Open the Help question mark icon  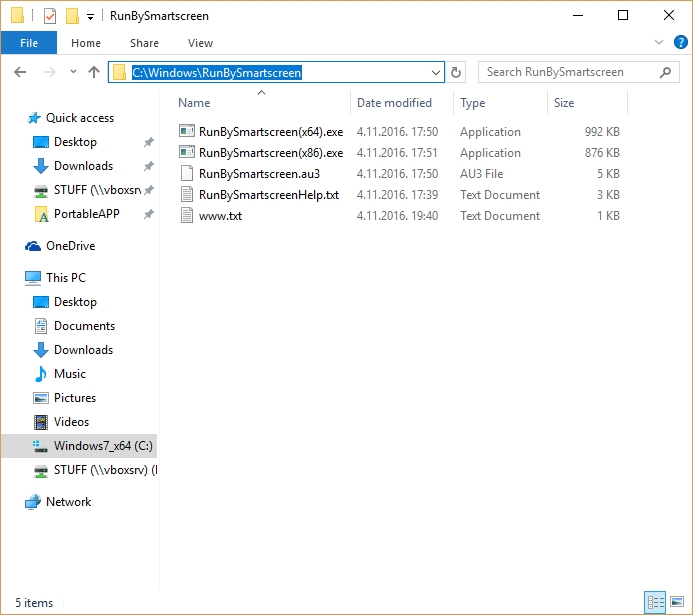680,42
